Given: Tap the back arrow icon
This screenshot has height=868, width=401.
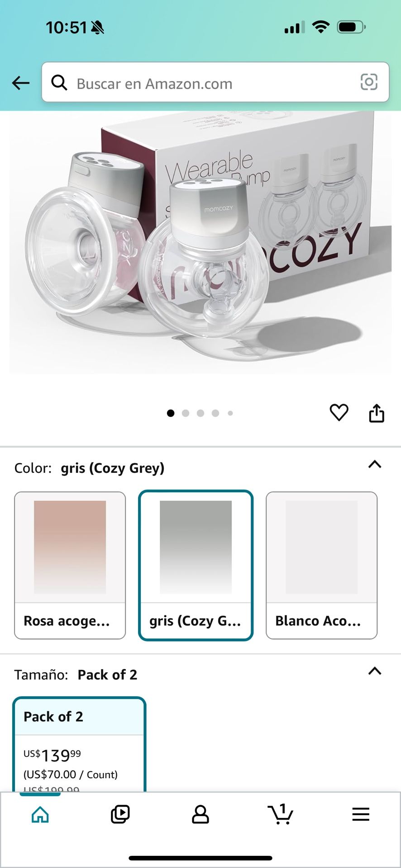Looking at the screenshot, I should 21,83.
